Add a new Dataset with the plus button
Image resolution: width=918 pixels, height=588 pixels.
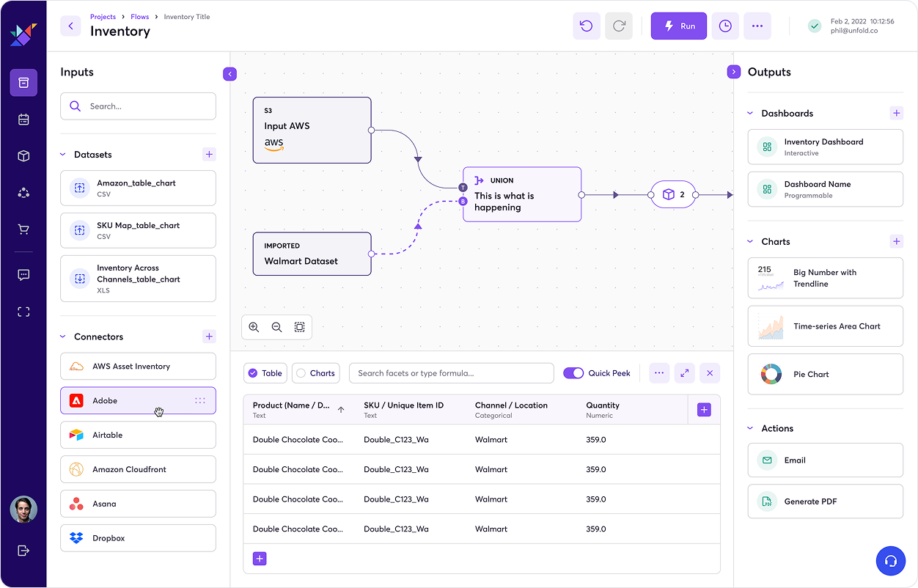pos(209,154)
